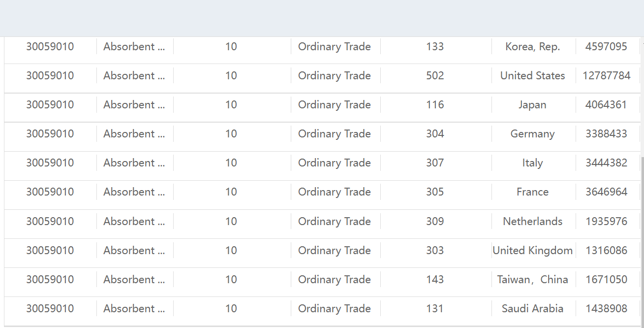The height and width of the screenshot is (328, 644).
Task: Click the Taiwan, China cell
Action: [532, 280]
